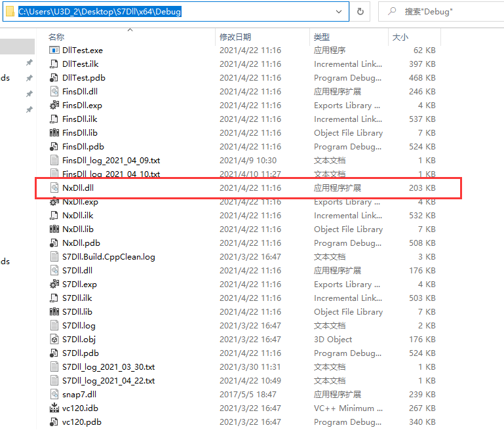The image size is (504, 434).
Task: Click the date 2021/4/9 10:30
Action: coord(248,160)
